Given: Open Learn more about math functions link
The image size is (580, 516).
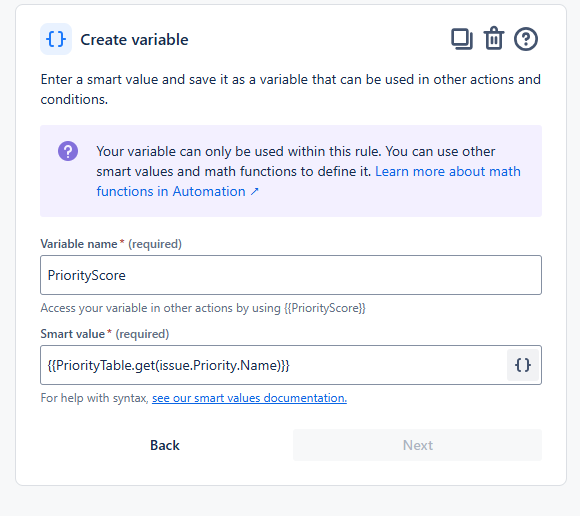Looking at the screenshot, I should click(308, 181).
